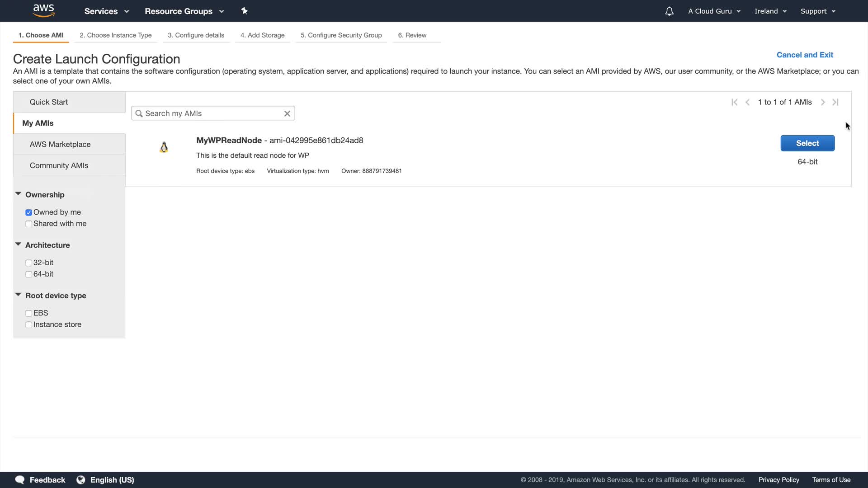Click the pin shortcuts icon in navbar
Image resolution: width=868 pixels, height=488 pixels.
[x=244, y=11]
